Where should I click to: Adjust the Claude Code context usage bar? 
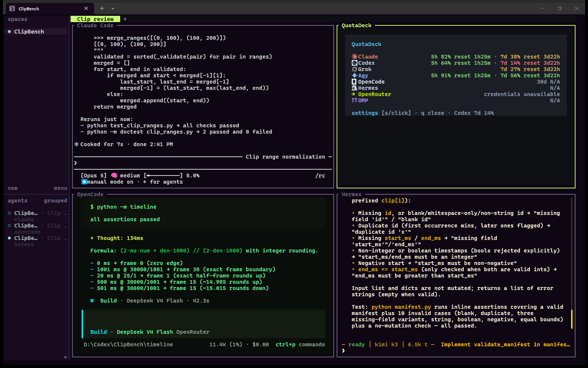(163, 176)
